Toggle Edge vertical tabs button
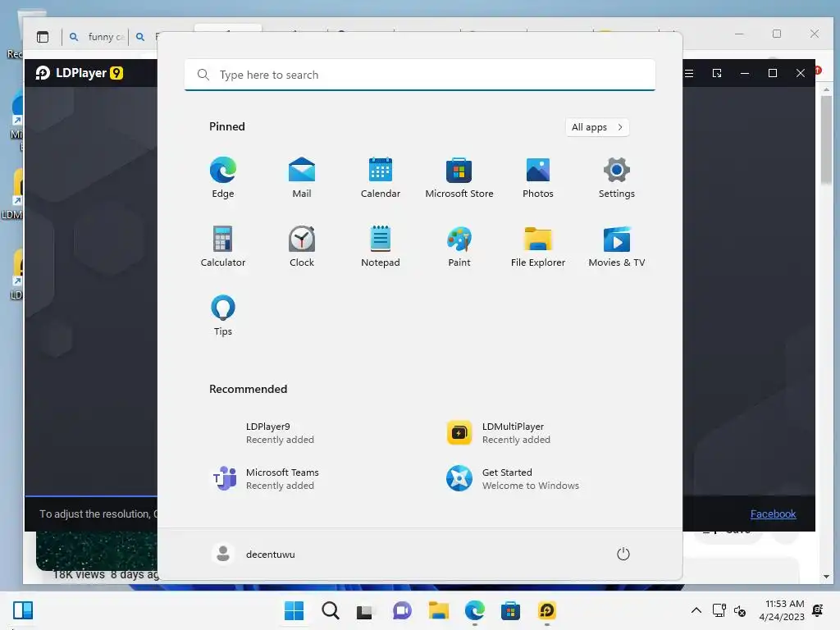Image resolution: width=840 pixels, height=630 pixels. (x=43, y=37)
